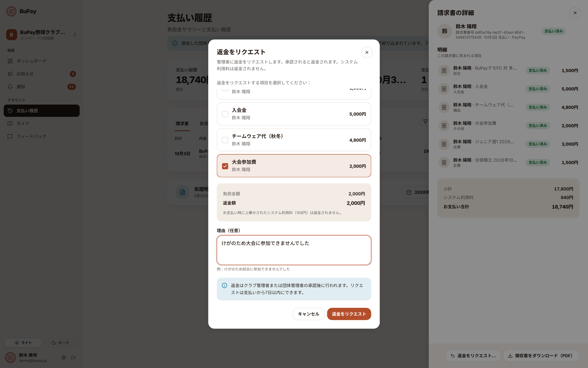588x368 pixels.
Task: Open ガイド book icon
Action: coord(10,123)
